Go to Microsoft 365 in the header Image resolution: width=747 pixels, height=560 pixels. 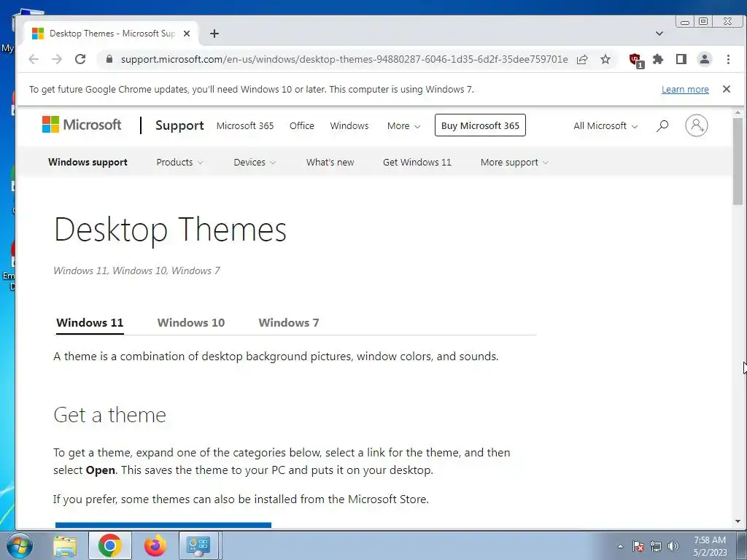pyautogui.click(x=245, y=125)
